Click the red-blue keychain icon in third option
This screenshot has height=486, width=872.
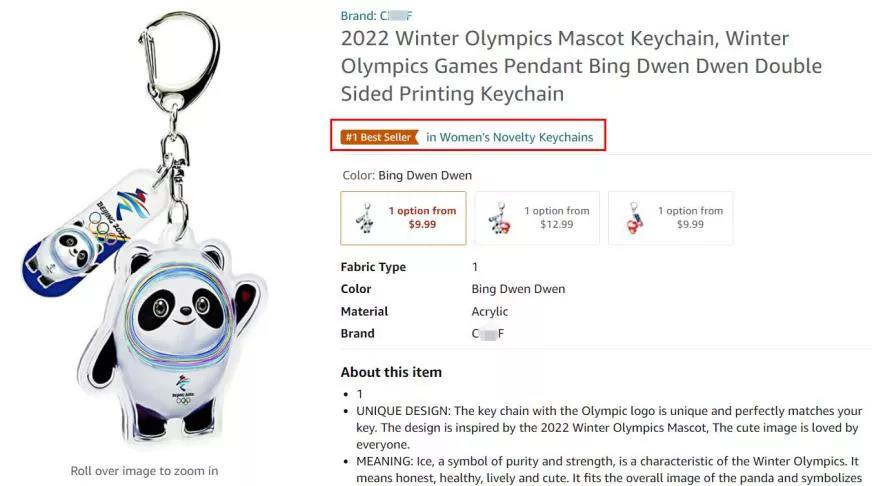[x=631, y=218]
